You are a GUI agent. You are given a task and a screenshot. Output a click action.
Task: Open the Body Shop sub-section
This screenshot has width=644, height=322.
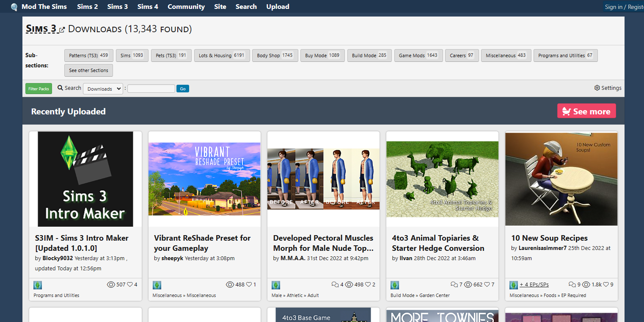(275, 56)
